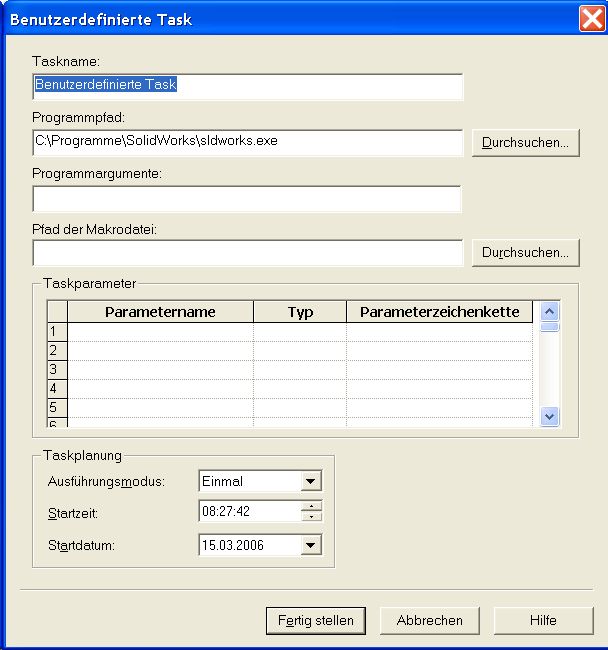
Task: Select row header 4 in Taskparameter table
Action: pos(57,389)
